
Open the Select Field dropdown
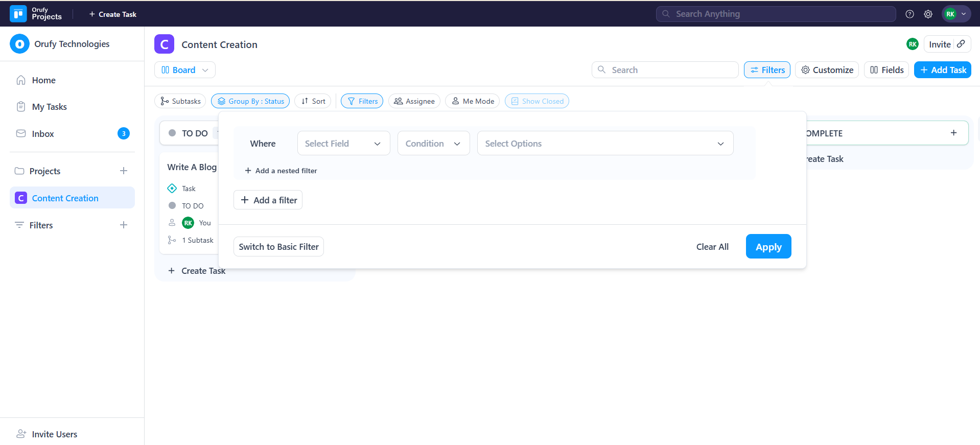coord(343,144)
